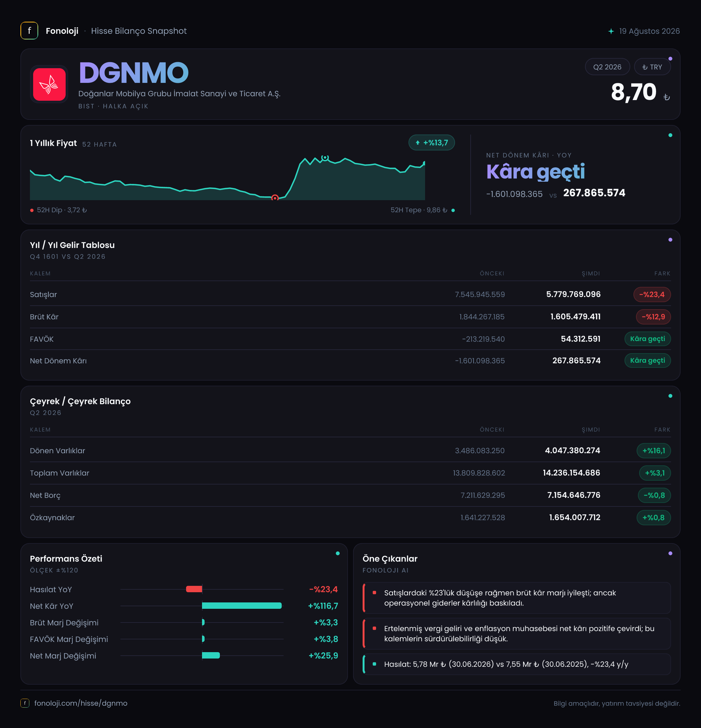Click the Hasılat 5,78 Mr highlight card
The image size is (701, 728).
pos(517,664)
